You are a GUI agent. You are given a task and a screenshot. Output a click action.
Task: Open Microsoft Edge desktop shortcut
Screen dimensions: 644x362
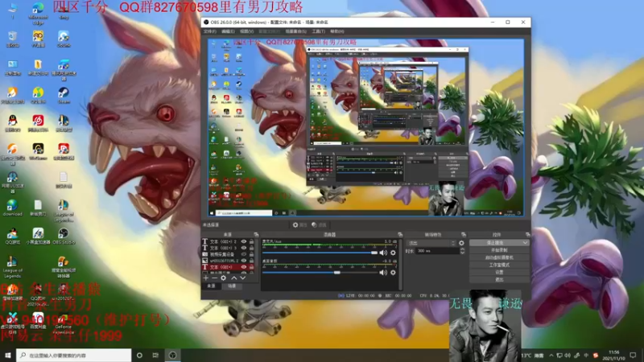(38, 12)
